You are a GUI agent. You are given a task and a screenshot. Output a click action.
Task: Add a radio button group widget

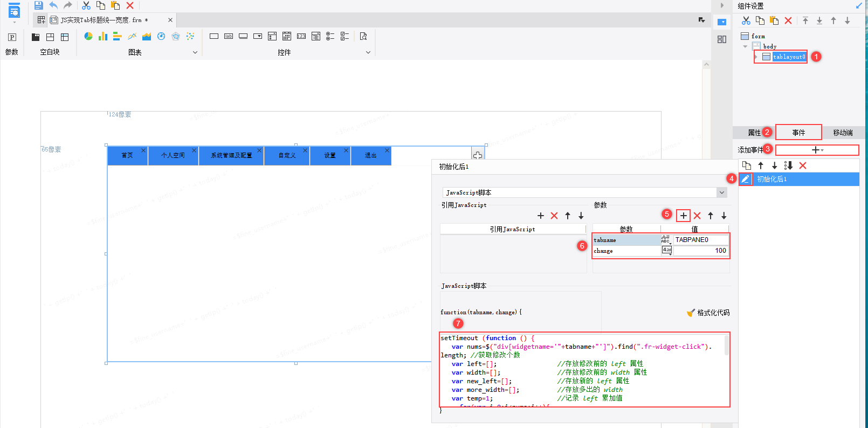click(x=330, y=36)
